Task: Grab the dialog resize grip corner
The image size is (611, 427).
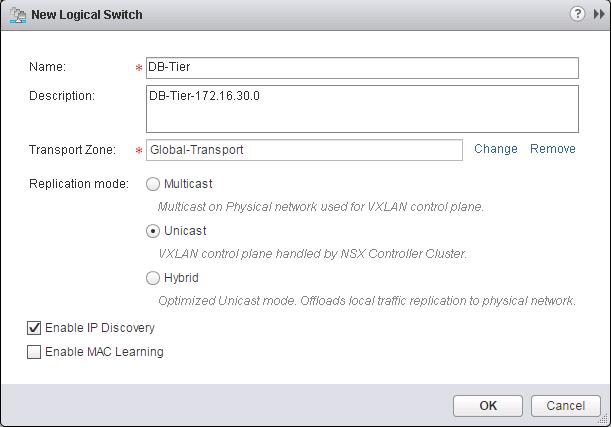Action: coord(604,420)
